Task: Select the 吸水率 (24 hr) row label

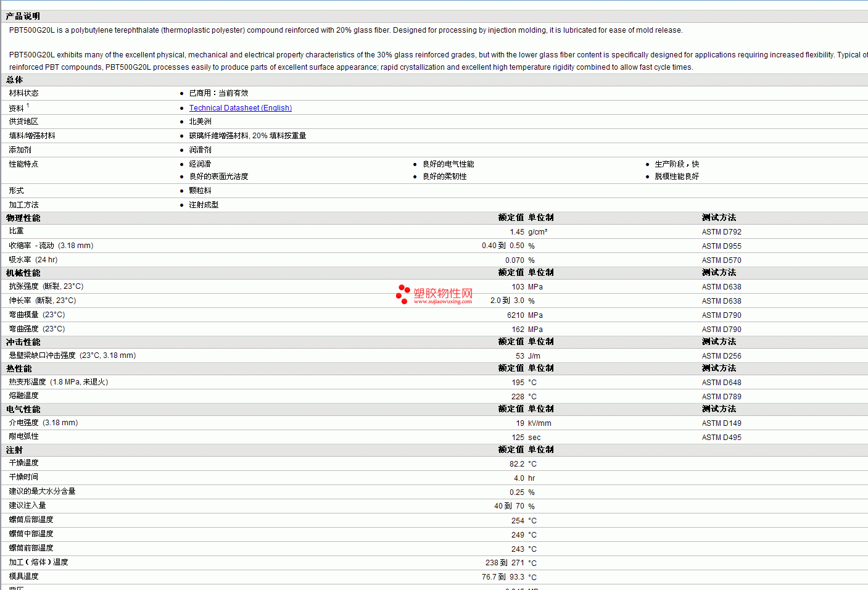Action: 33,260
